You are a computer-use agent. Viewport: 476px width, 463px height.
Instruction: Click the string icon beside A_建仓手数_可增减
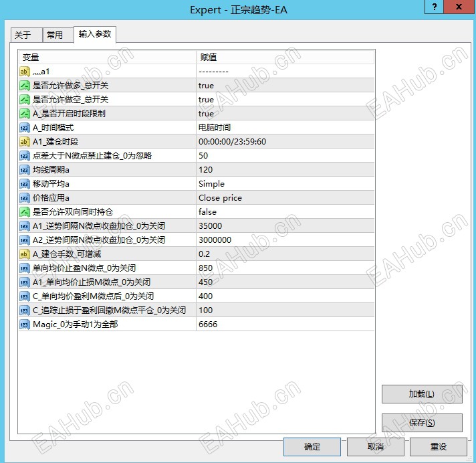point(25,254)
